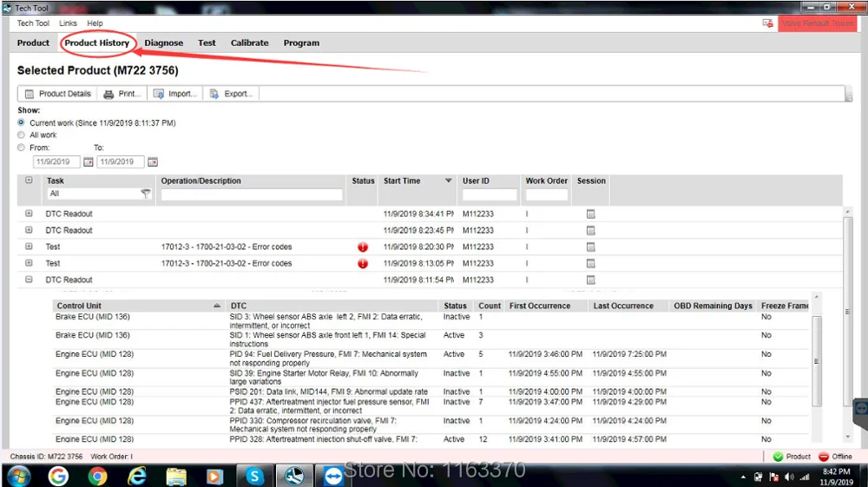Open Skype from the taskbar

[x=254, y=476]
